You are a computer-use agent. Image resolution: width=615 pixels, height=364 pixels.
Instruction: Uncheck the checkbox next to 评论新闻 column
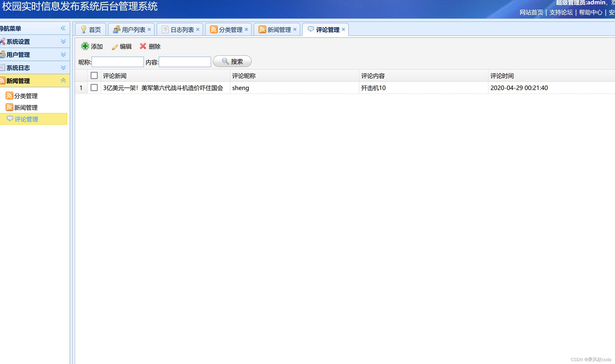pos(94,76)
